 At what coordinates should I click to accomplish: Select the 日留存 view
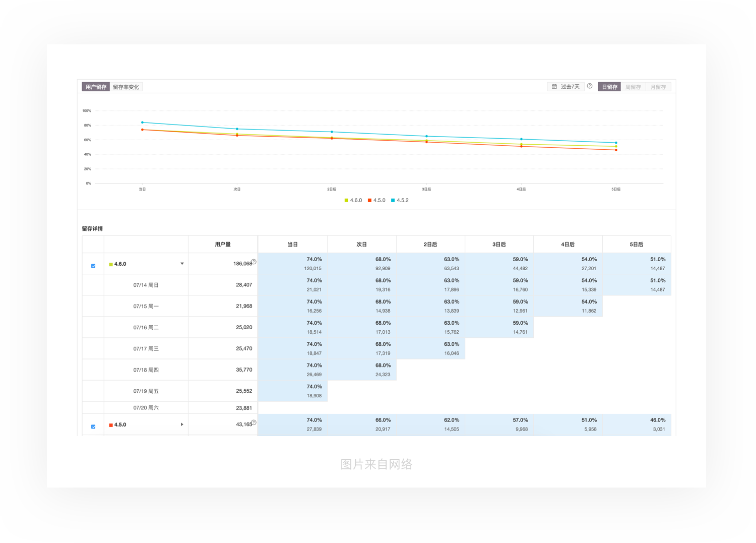[609, 87]
